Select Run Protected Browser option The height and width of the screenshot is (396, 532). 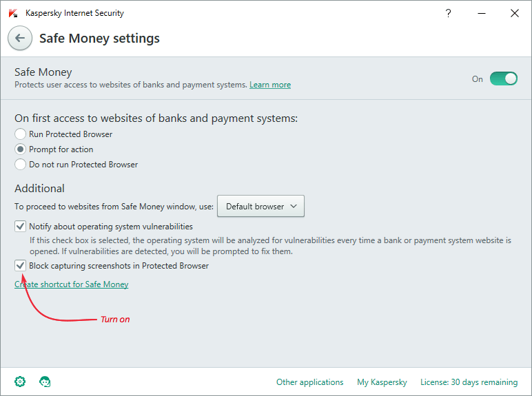click(21, 134)
